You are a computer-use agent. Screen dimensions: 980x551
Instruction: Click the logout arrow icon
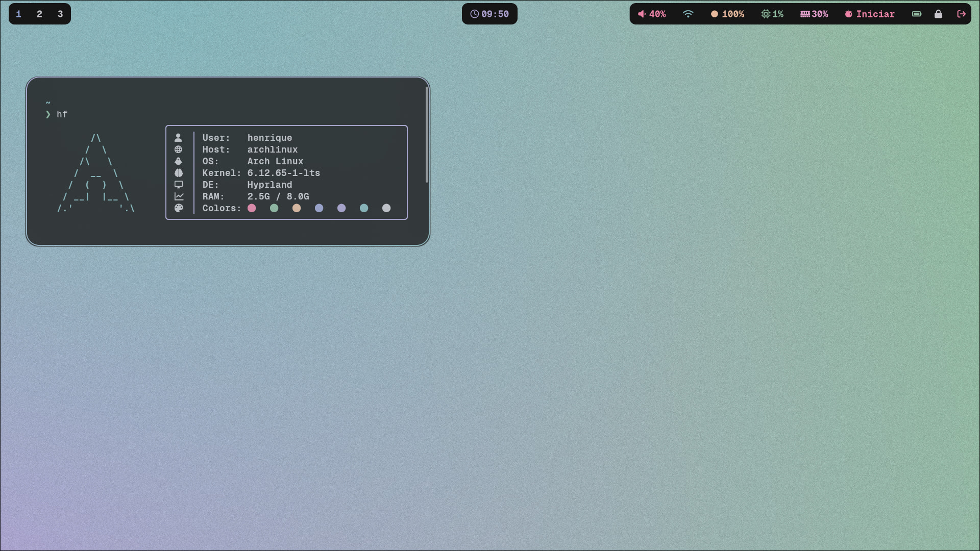pyautogui.click(x=961, y=14)
